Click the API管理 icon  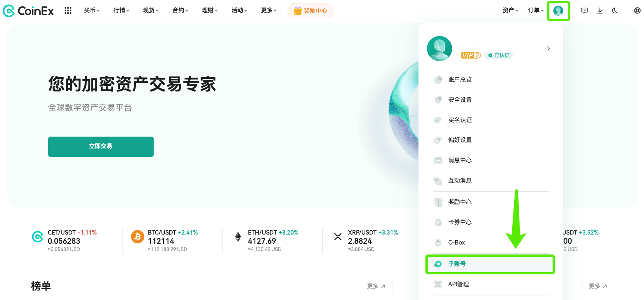point(438,284)
